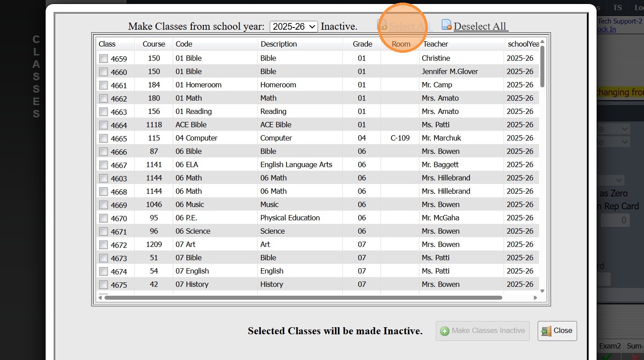Screen dimensions: 644x360
Task: Toggle the checkbox for class 4667
Action: click(x=103, y=164)
